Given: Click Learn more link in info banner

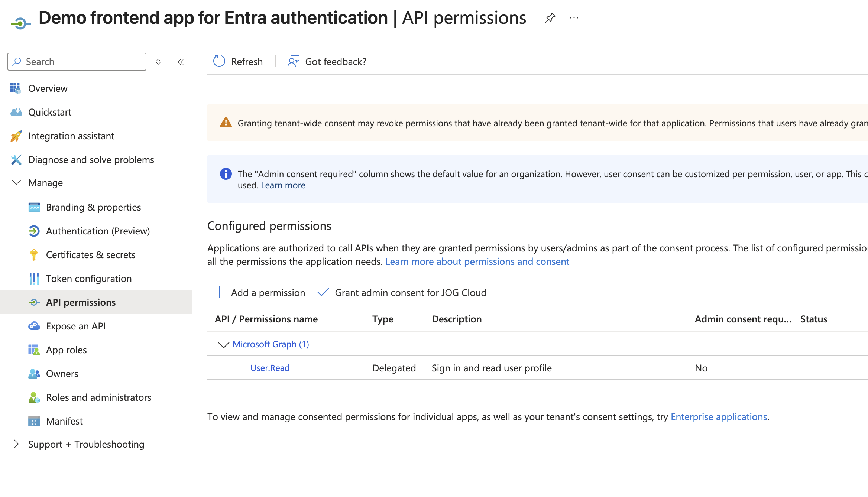Looking at the screenshot, I should coord(283,185).
